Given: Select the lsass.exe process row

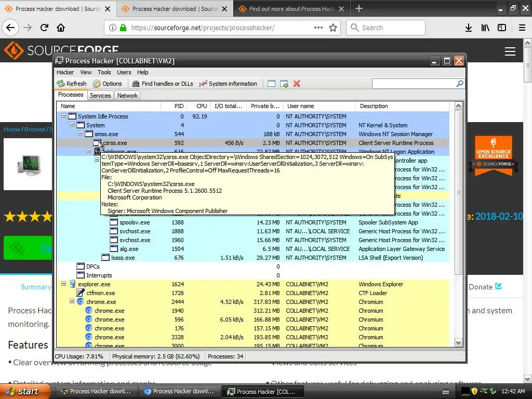Looking at the screenshot, I should tap(253, 258).
